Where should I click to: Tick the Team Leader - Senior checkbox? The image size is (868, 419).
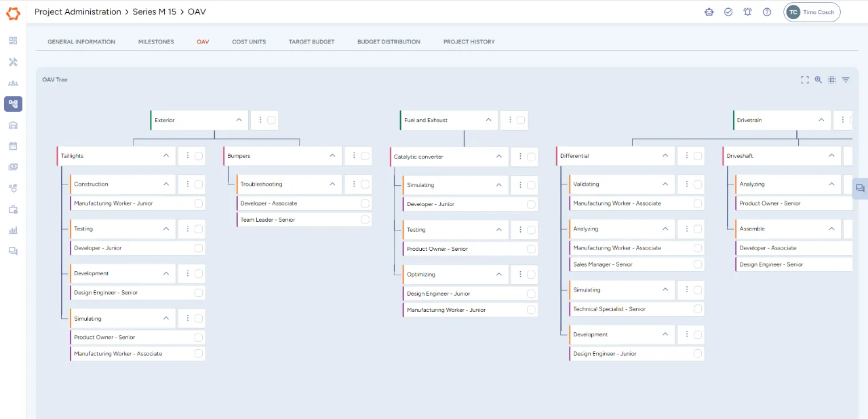[x=365, y=220]
